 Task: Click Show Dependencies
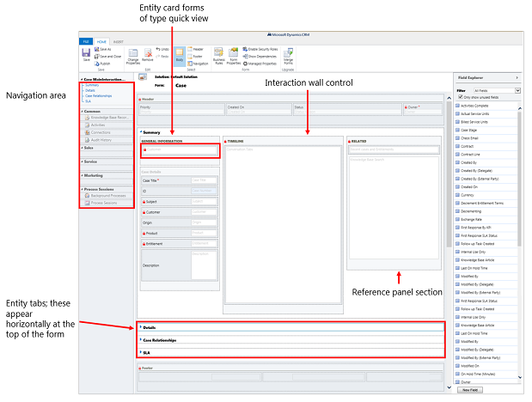[260, 57]
